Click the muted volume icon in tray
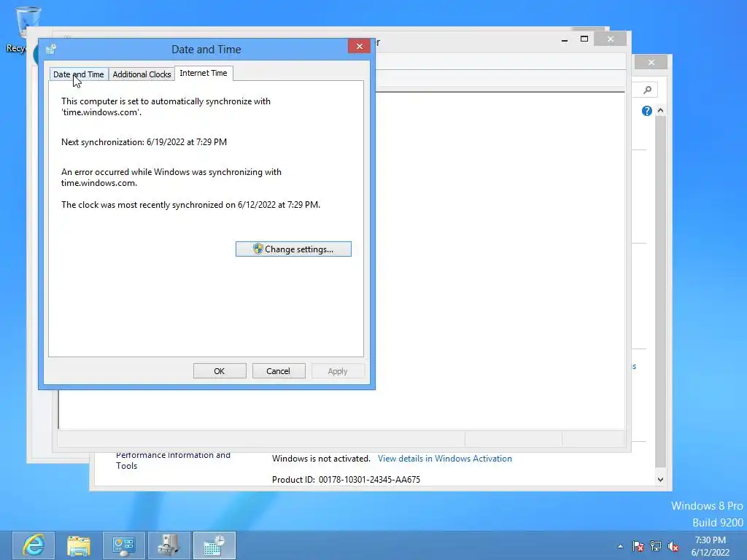The image size is (747, 560). pos(673,546)
